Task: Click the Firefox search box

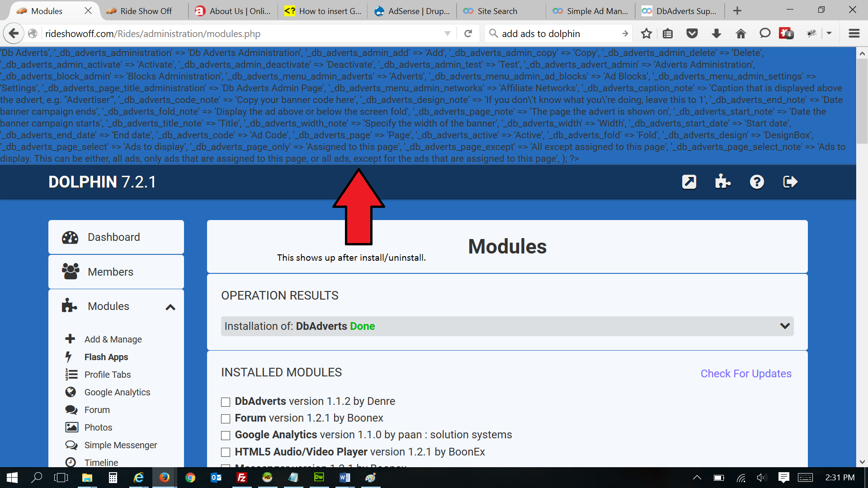Action: click(556, 33)
